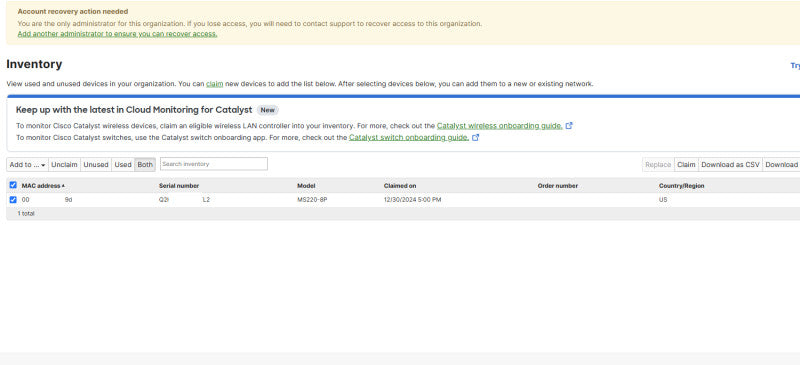The width and height of the screenshot is (800, 365).
Task: Sort by Model column header
Action: point(306,186)
